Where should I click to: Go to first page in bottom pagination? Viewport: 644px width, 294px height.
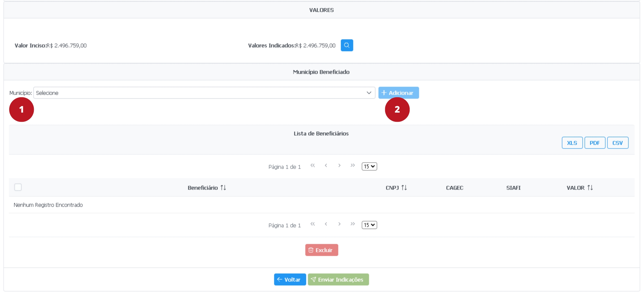pyautogui.click(x=312, y=224)
